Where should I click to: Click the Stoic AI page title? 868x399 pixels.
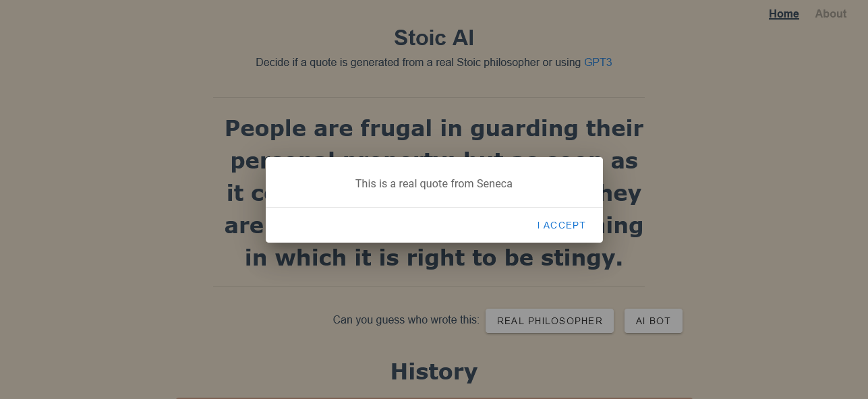click(434, 38)
